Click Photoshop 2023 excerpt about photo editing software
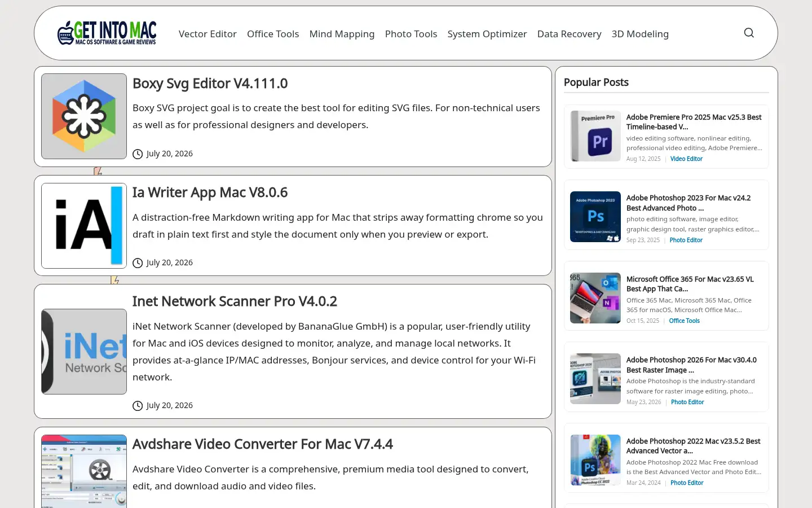 click(x=693, y=224)
